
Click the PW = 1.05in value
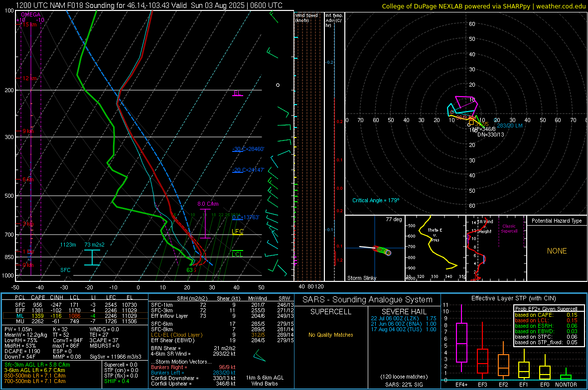click(x=20, y=329)
